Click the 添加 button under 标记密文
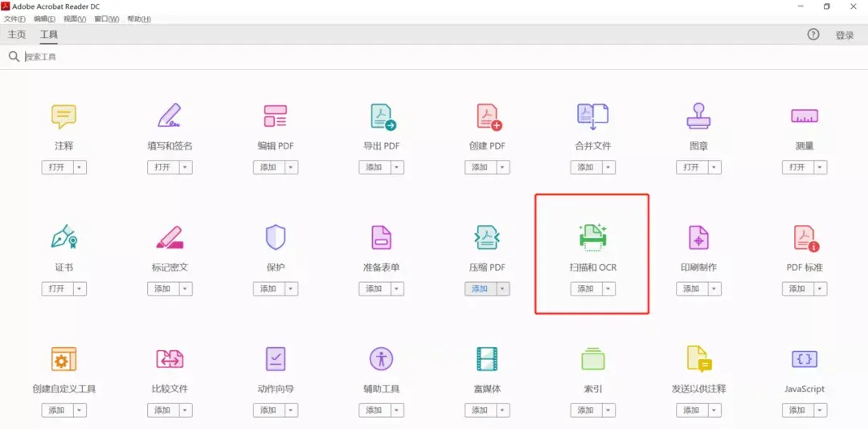 tap(162, 288)
